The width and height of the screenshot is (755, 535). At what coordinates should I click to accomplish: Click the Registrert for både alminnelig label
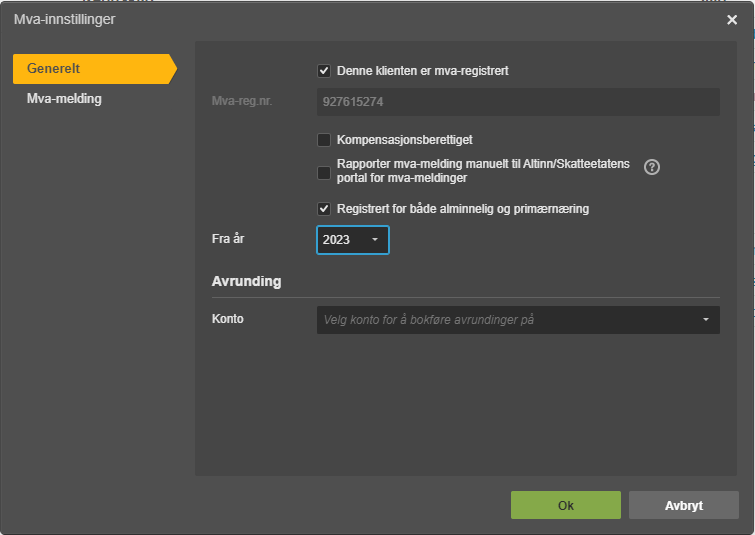click(x=463, y=209)
